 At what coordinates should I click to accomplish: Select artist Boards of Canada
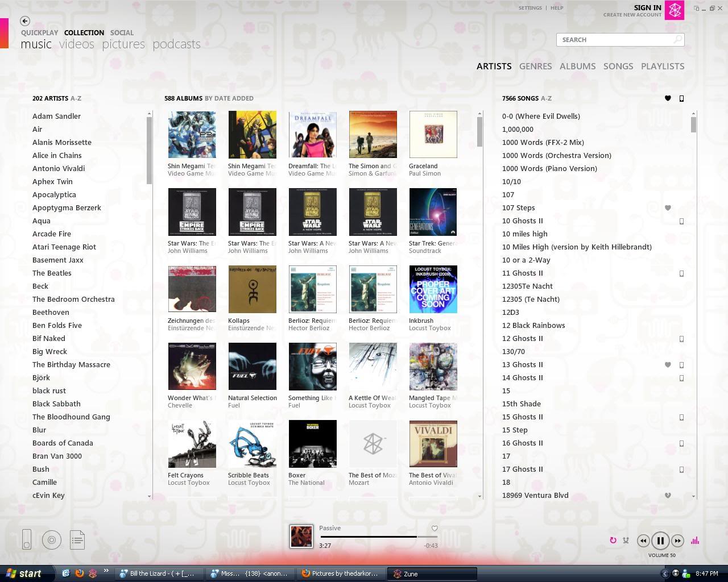click(x=63, y=443)
